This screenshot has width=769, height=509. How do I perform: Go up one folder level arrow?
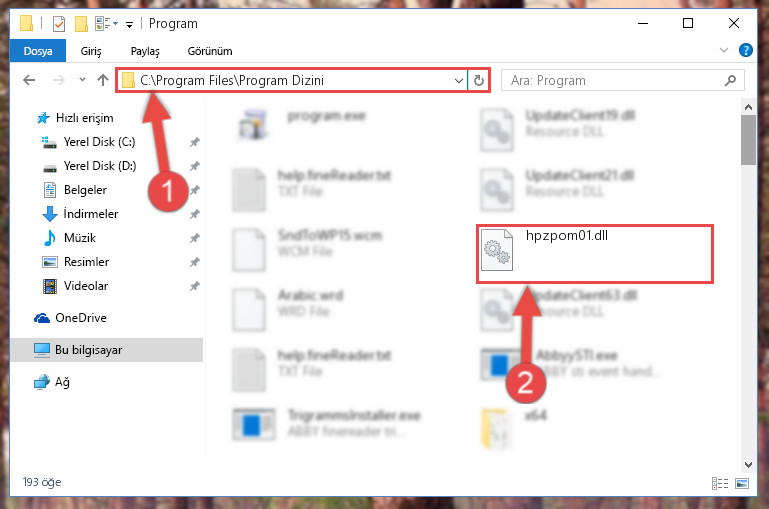tap(103, 80)
